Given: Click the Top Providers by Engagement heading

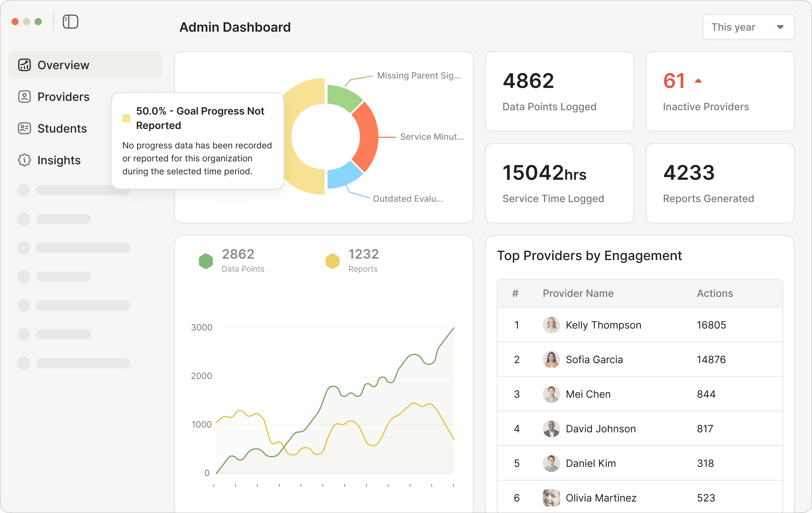Looking at the screenshot, I should [589, 255].
